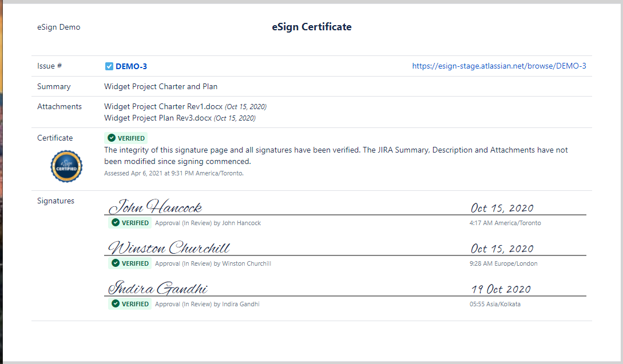Click Indira Gandhi's cursive signature
This screenshot has width=623, height=364.
(158, 288)
